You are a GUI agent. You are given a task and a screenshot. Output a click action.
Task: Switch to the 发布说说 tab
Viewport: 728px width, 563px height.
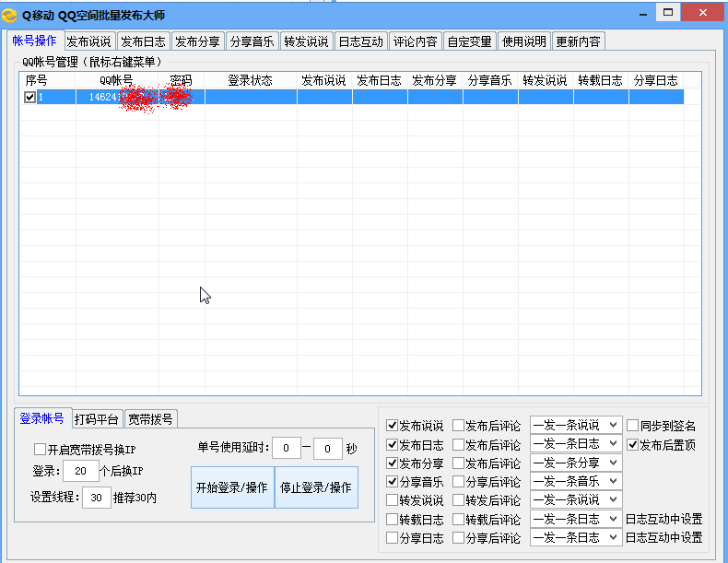(x=88, y=41)
